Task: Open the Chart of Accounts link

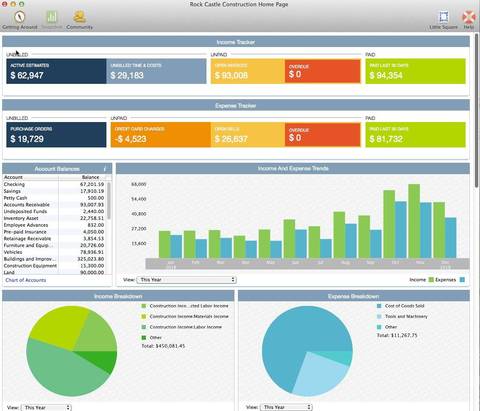Action: (26, 280)
